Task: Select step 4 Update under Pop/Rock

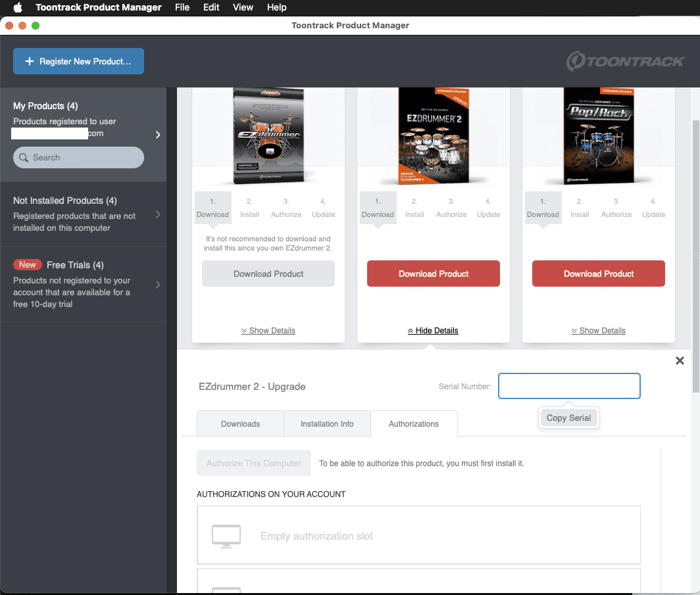Action: (653, 208)
